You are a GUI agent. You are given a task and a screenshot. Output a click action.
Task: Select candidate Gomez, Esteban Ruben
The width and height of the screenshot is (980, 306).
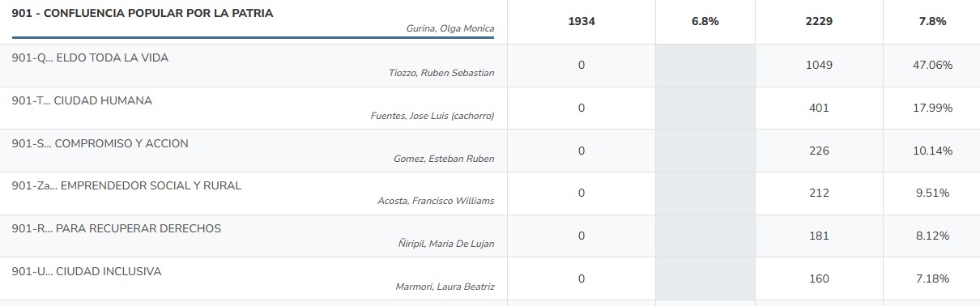tap(444, 159)
